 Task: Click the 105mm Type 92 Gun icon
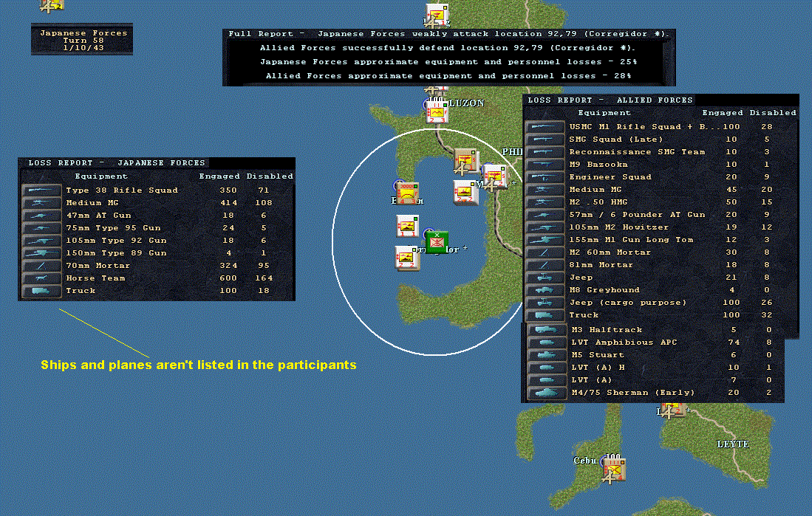coord(42,241)
